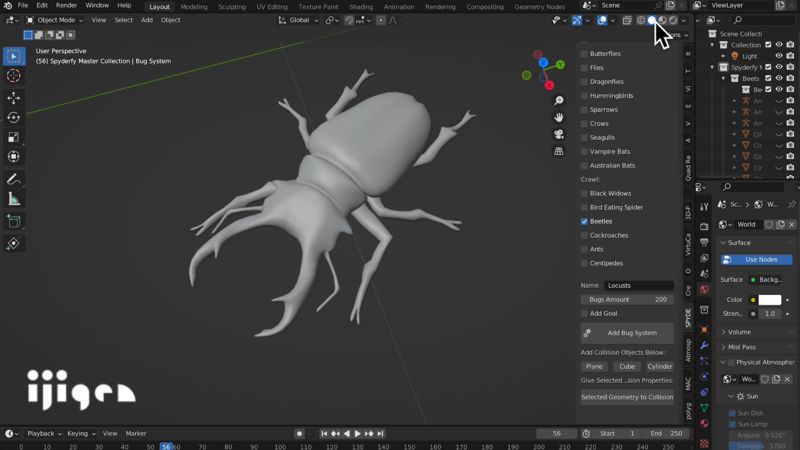Select the Move tool
This screenshot has height=450, width=800.
pos(14,97)
